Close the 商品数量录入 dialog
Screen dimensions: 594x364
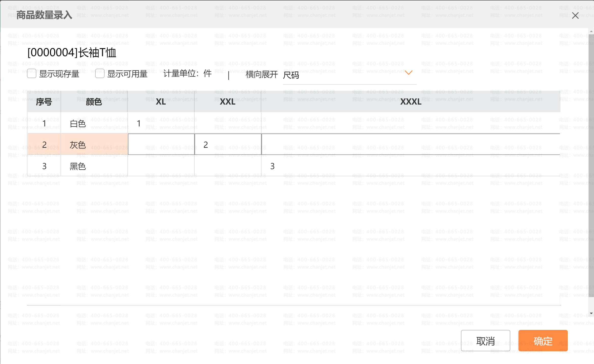575,16
